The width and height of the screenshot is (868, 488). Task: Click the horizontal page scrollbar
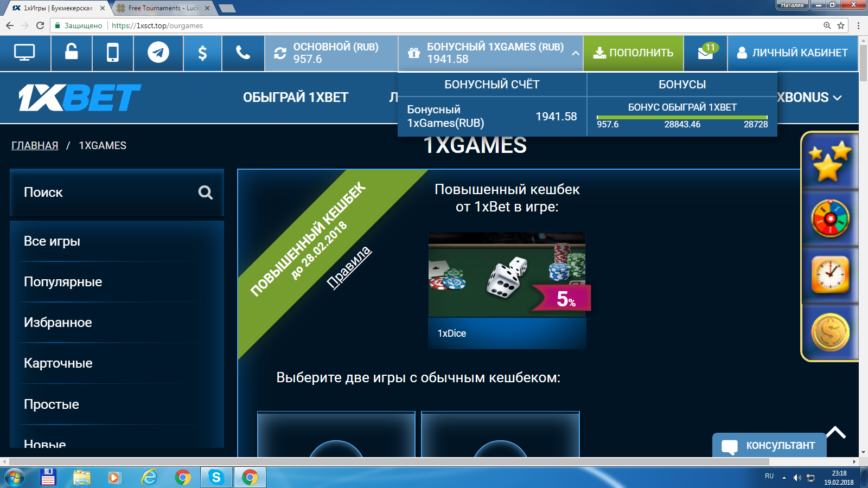388,461
